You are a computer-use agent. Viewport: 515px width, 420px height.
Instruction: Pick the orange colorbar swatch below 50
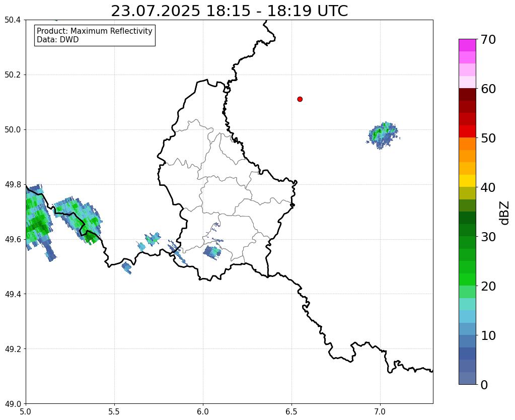click(x=467, y=144)
